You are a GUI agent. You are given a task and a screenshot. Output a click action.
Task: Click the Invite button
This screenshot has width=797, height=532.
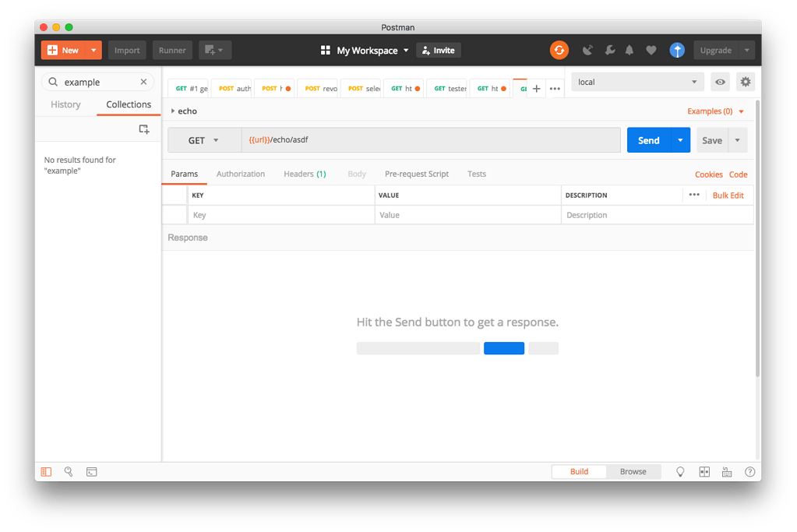pos(439,51)
